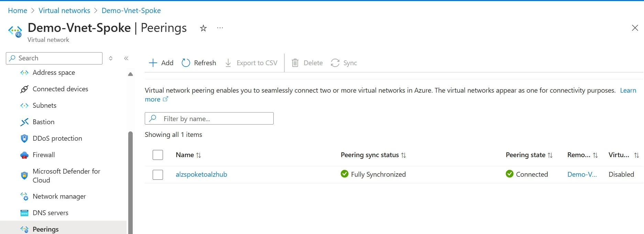Favorite this page with the star icon
The width and height of the screenshot is (644, 234).
click(203, 28)
